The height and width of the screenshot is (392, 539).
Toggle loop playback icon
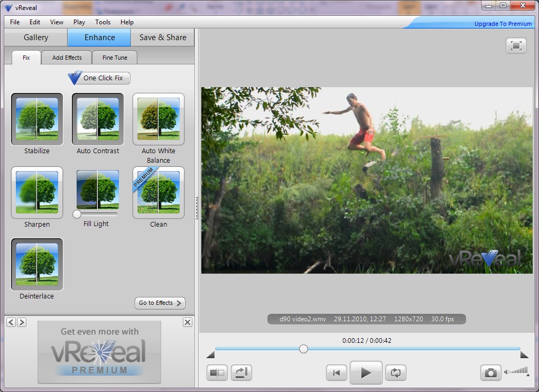395,373
